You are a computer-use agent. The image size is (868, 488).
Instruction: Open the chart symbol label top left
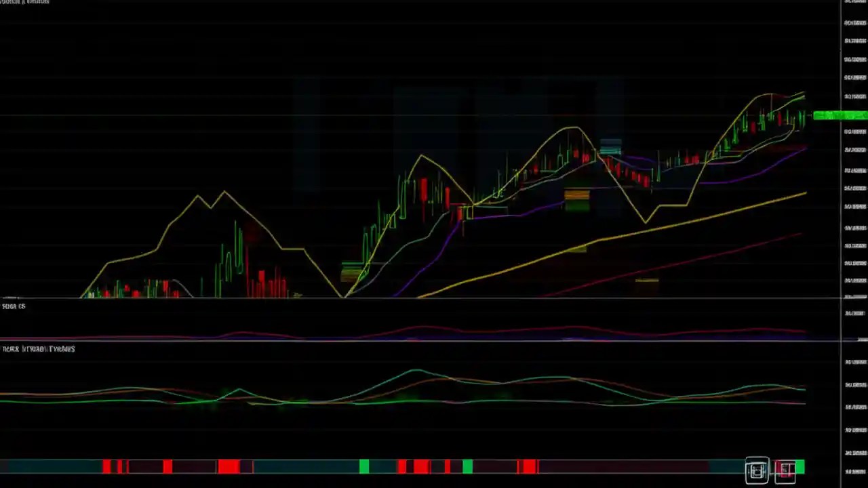[x=25, y=3]
